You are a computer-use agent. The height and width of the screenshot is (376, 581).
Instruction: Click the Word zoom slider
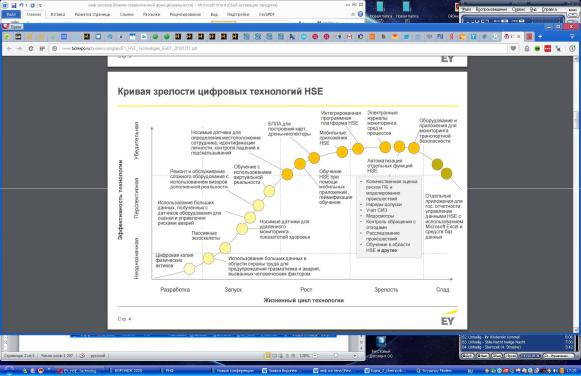[x=335, y=356]
